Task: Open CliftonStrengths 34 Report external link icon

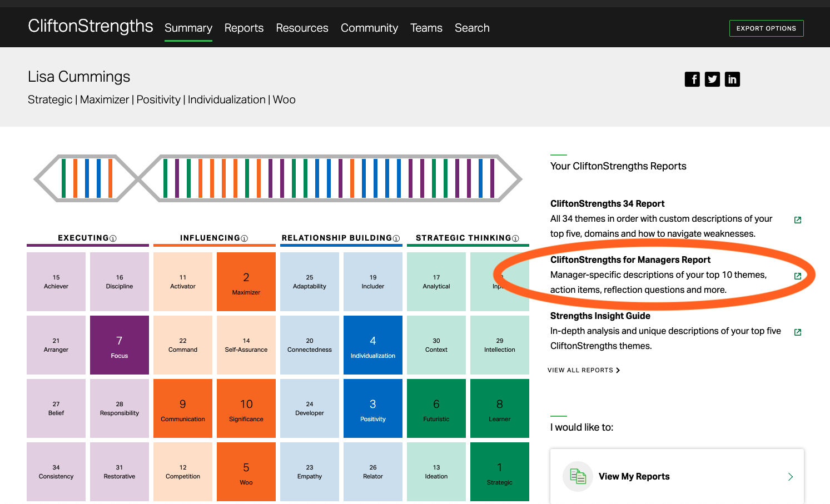Action: pos(798,220)
